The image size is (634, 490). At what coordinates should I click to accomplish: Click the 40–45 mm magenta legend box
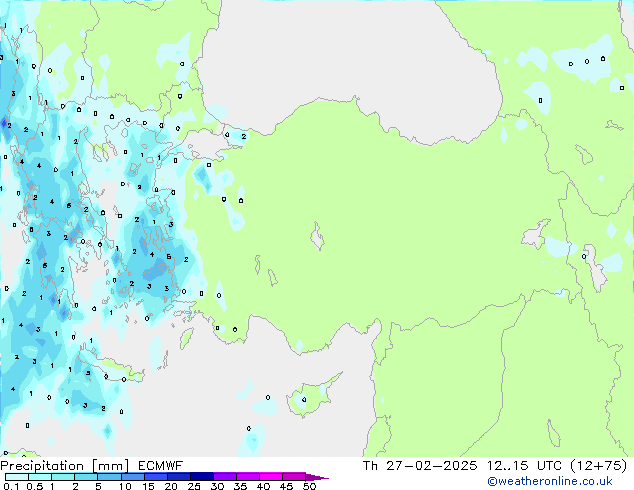tap(271, 477)
